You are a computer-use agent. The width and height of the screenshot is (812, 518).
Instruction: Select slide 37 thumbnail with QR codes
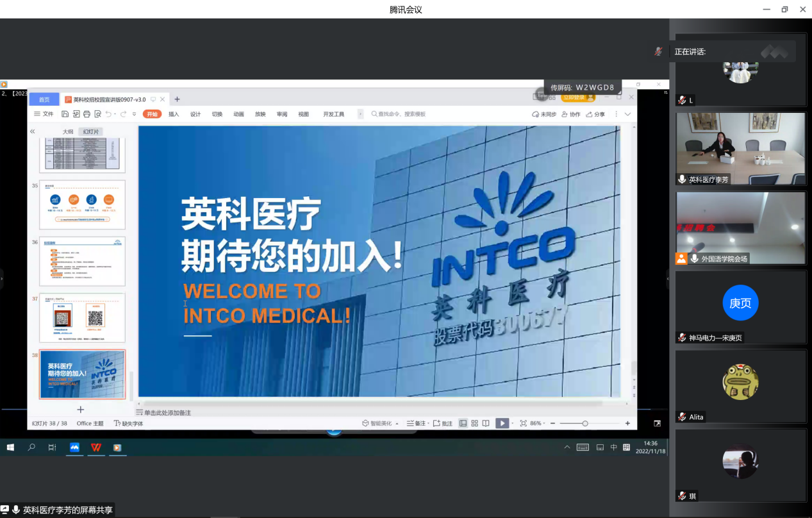83,318
